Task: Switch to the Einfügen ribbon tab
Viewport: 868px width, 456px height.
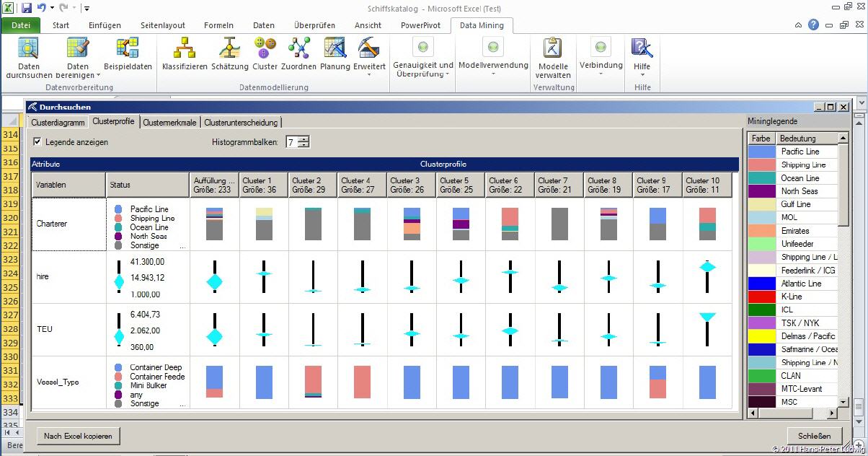Action: pos(105,25)
